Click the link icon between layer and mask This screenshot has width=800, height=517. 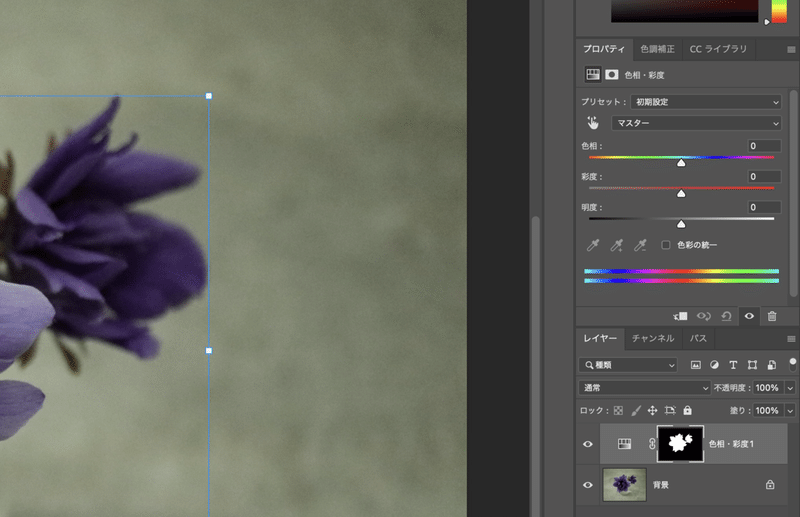click(x=652, y=444)
